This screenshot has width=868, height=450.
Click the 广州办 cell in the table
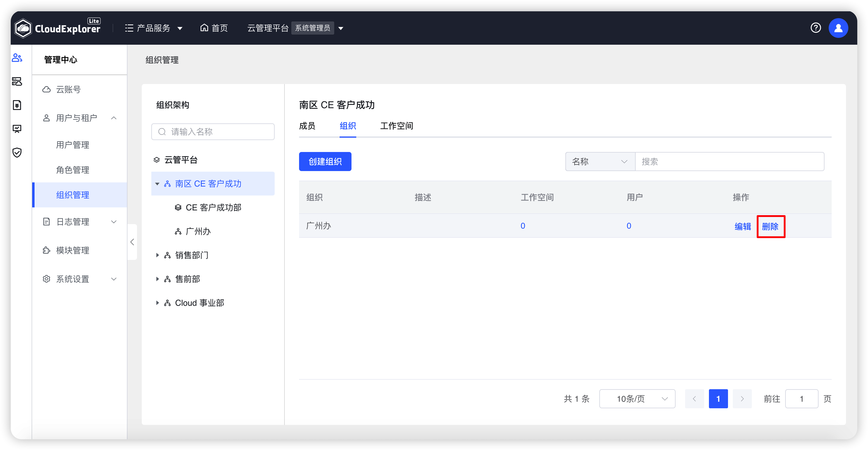click(318, 226)
